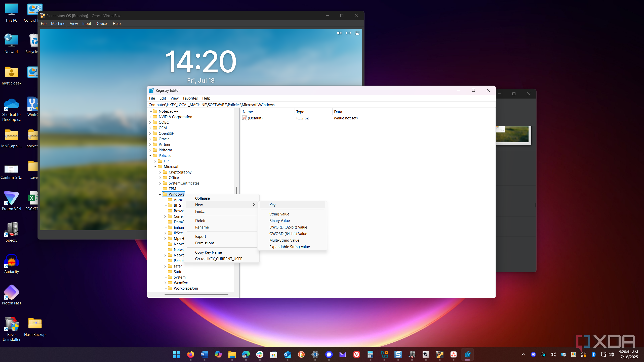This screenshot has width=644, height=362.
Task: Open Machine menu in VirtualBox window
Action: tap(58, 23)
